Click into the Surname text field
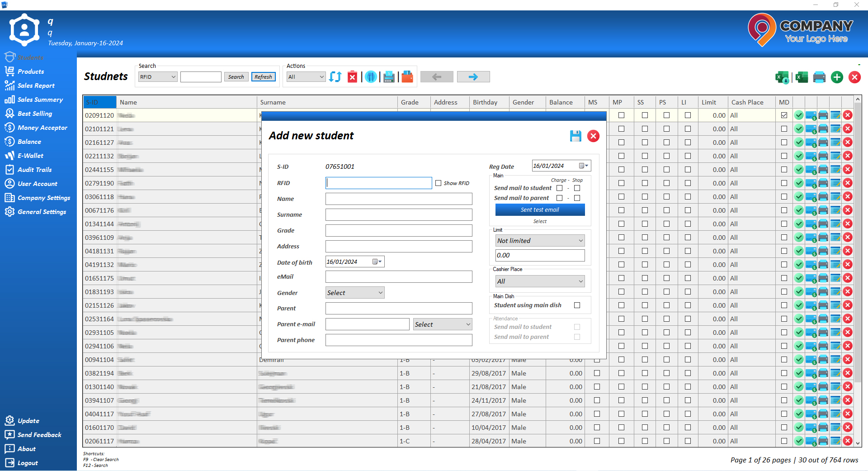This screenshot has width=868, height=471. (398, 215)
